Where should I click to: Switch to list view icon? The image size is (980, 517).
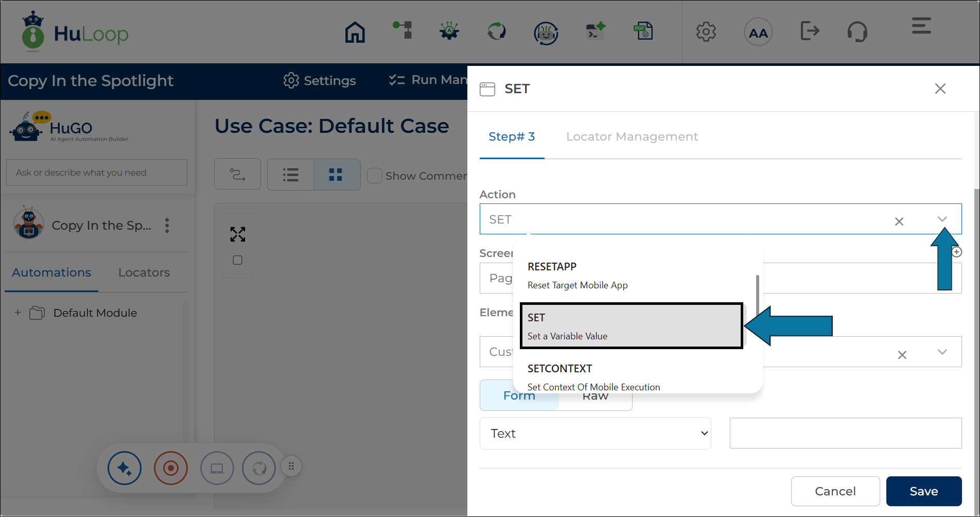[291, 175]
